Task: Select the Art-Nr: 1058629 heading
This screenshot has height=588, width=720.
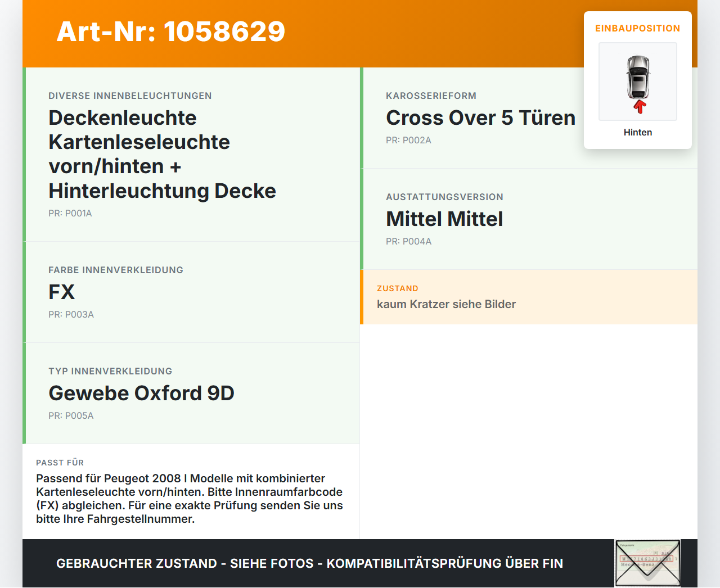Action: click(171, 31)
